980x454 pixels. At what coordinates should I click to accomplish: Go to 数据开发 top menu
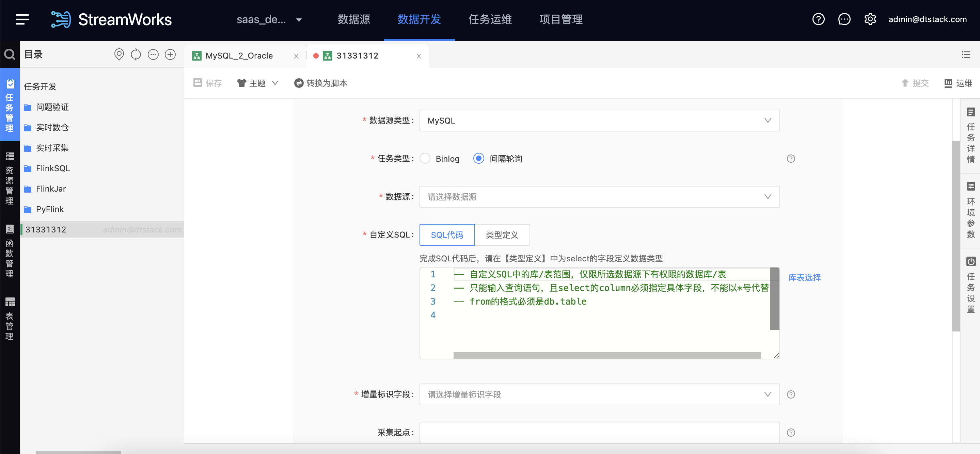click(x=419, y=19)
